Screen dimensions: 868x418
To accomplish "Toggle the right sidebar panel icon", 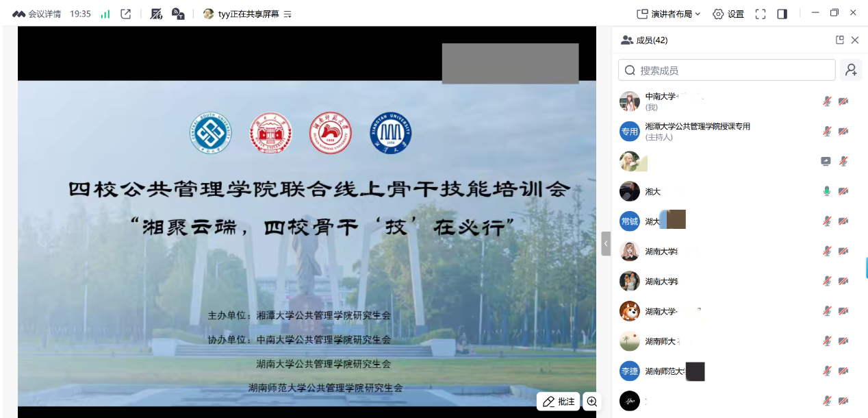I will click(782, 14).
